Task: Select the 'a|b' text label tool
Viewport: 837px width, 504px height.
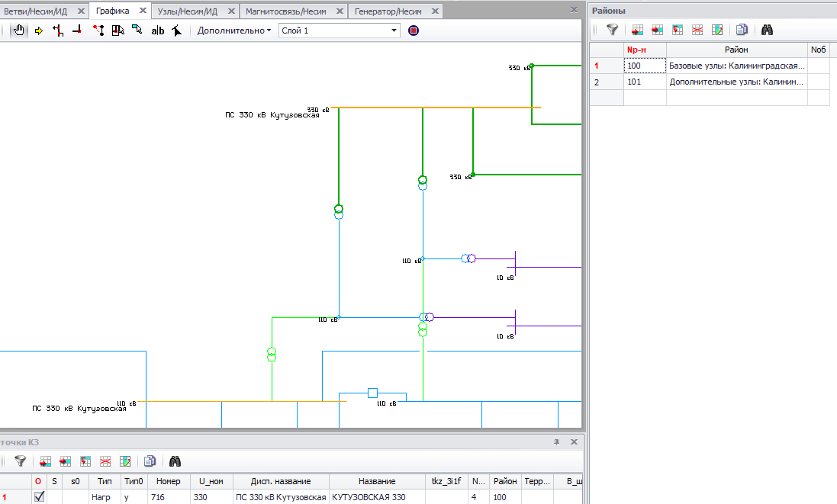Action: click(x=158, y=30)
